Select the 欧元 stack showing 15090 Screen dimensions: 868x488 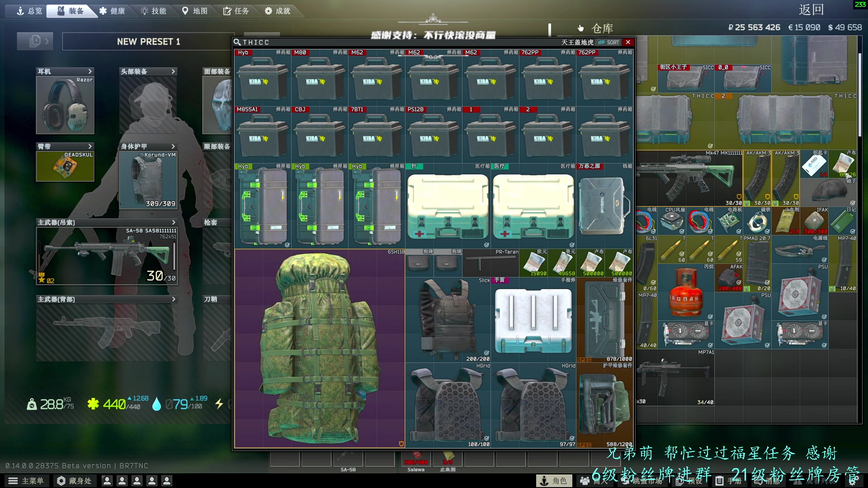coord(533,263)
